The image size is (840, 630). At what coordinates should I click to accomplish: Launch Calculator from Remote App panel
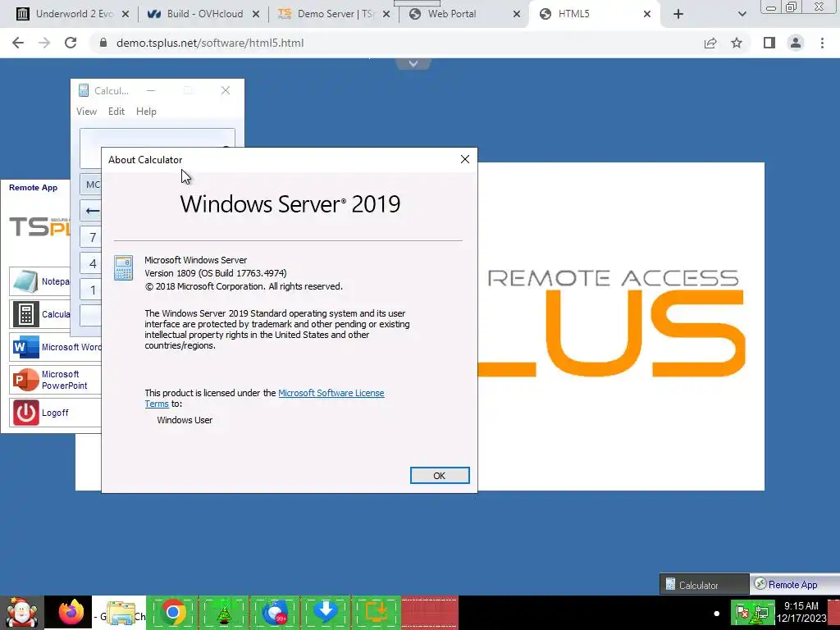pyautogui.click(x=41, y=314)
